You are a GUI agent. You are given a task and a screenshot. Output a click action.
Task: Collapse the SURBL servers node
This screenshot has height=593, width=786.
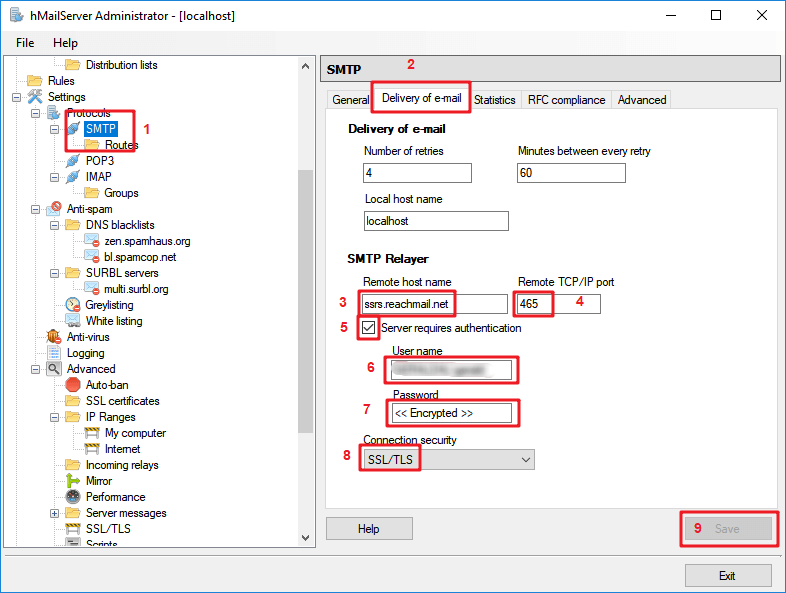pos(55,273)
